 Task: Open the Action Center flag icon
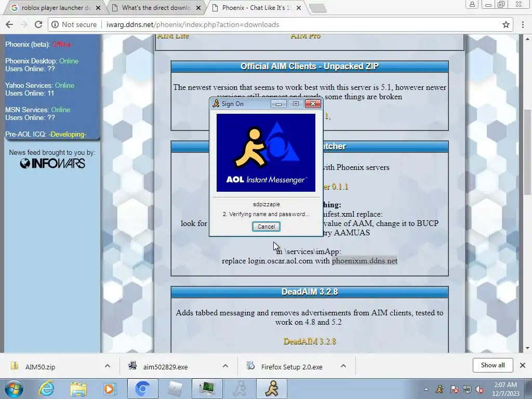coord(454,389)
